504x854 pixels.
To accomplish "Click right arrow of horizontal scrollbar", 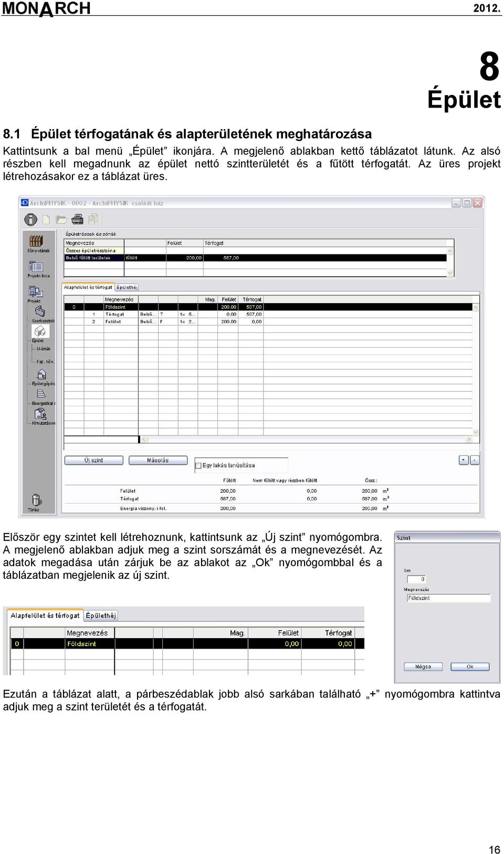I will [468, 439].
